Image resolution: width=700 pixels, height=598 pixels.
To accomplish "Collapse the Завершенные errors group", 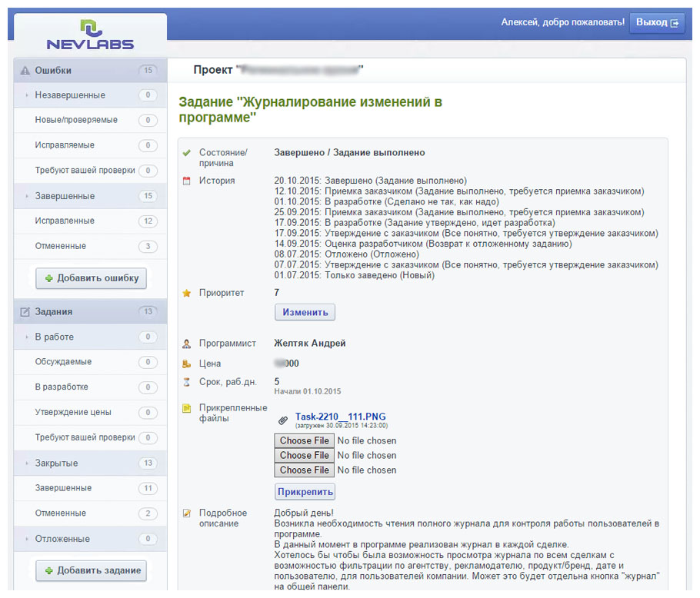I will click(65, 196).
